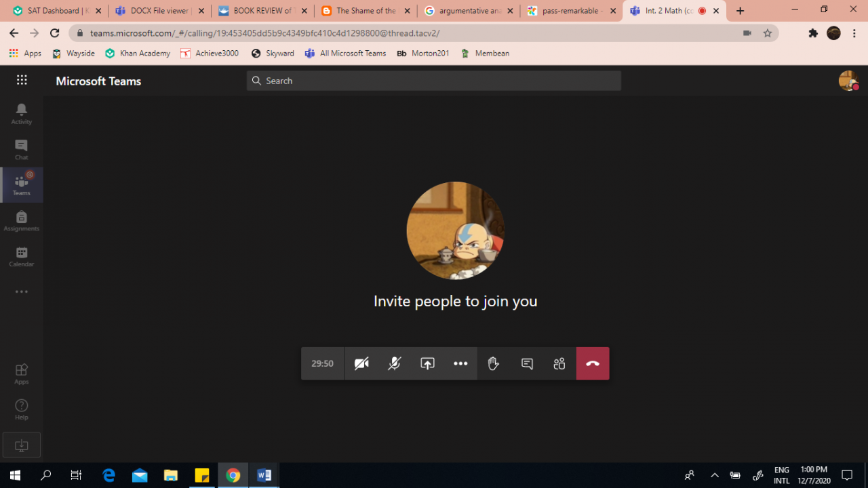The image size is (868, 488).
Task: Open the Achieve3000 bookmark
Action: point(210,54)
